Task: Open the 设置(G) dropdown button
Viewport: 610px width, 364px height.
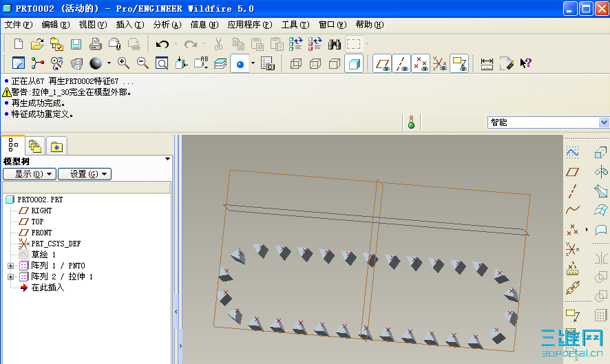Action: coord(85,174)
